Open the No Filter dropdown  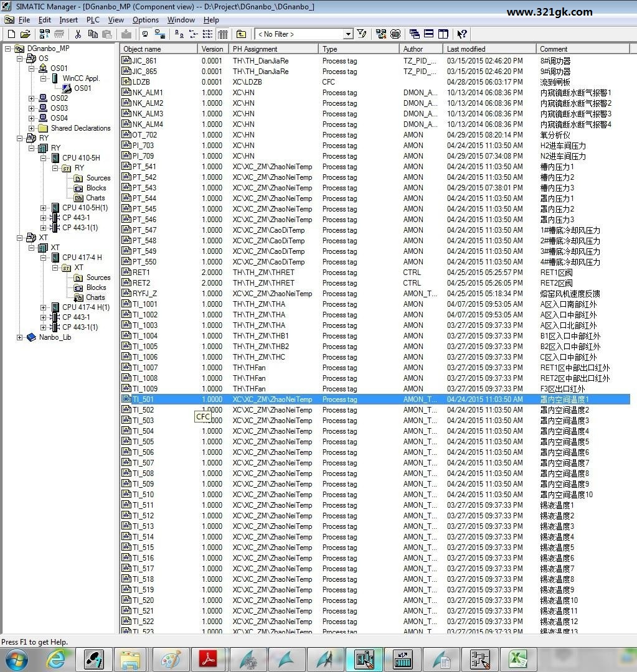(348, 34)
